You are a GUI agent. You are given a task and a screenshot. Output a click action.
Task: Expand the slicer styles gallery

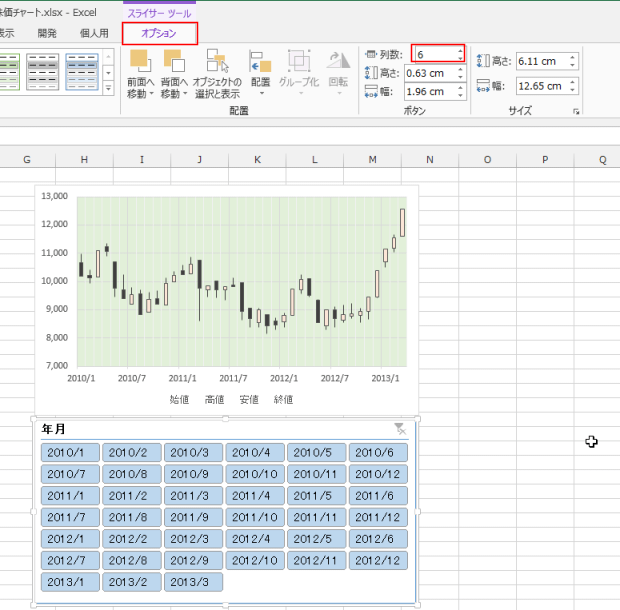tap(109, 89)
